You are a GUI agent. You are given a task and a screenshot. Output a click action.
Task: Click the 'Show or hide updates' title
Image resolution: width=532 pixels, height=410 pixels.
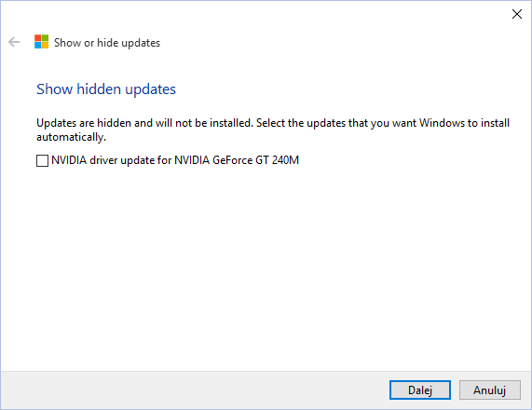107,43
